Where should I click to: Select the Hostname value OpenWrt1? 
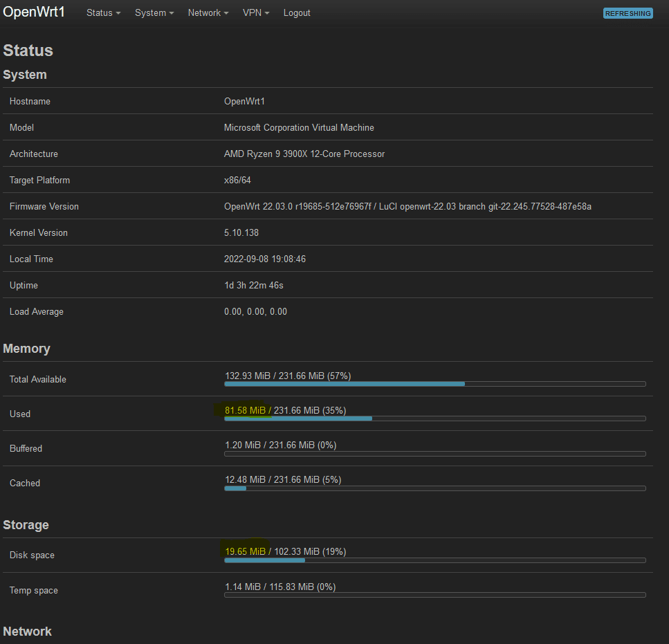click(x=244, y=101)
